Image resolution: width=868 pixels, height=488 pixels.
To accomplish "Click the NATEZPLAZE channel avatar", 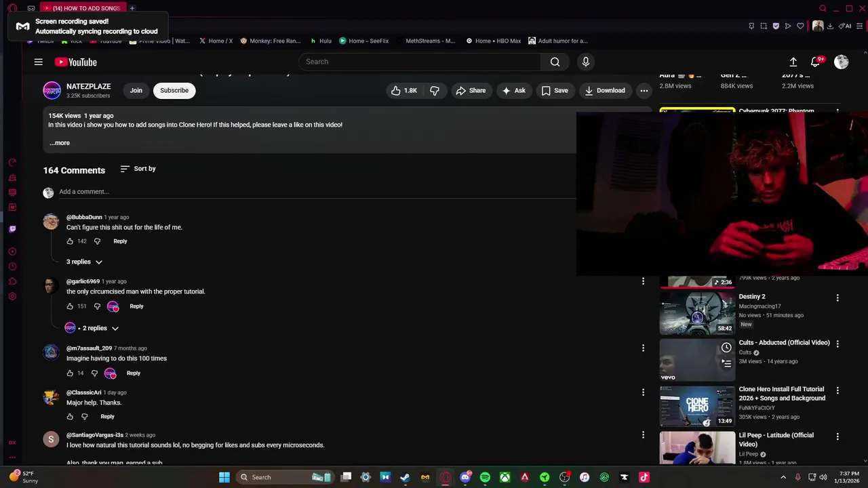I will 52,90.
